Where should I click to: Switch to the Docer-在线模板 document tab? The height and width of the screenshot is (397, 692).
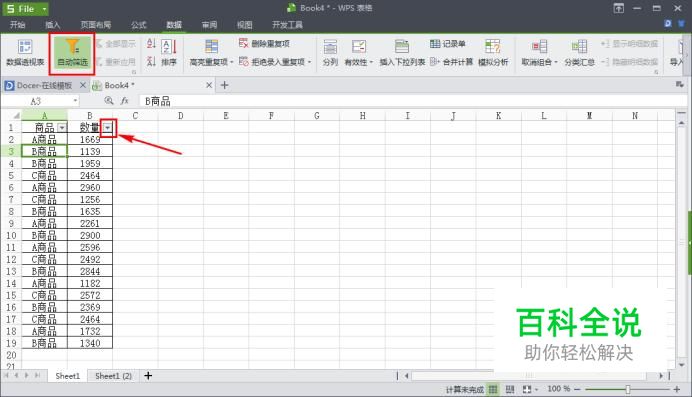[44, 85]
